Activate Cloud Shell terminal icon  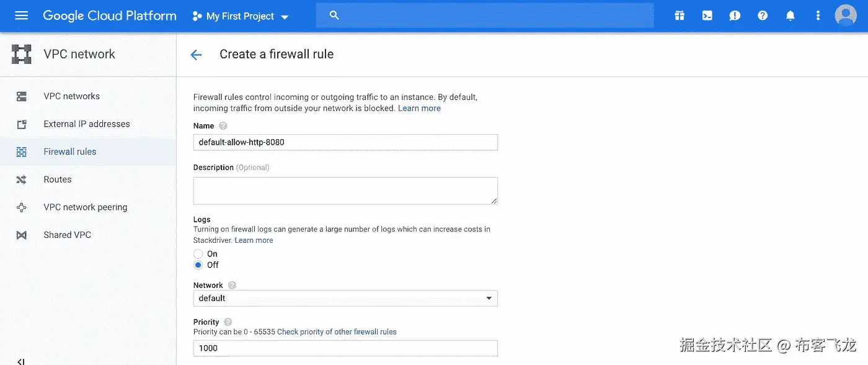pyautogui.click(x=707, y=16)
